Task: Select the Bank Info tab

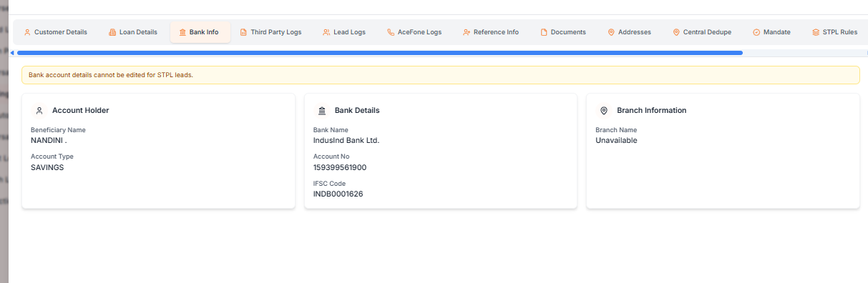Action: (200, 32)
